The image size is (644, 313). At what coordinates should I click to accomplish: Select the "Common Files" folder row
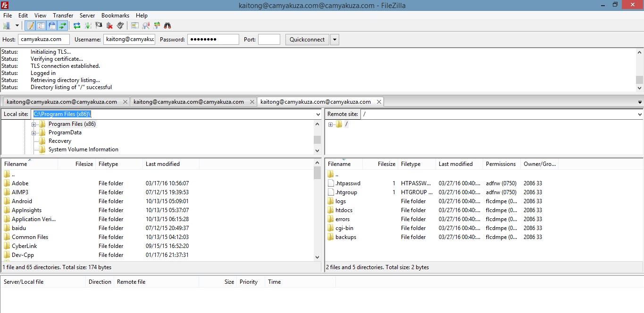click(157, 237)
